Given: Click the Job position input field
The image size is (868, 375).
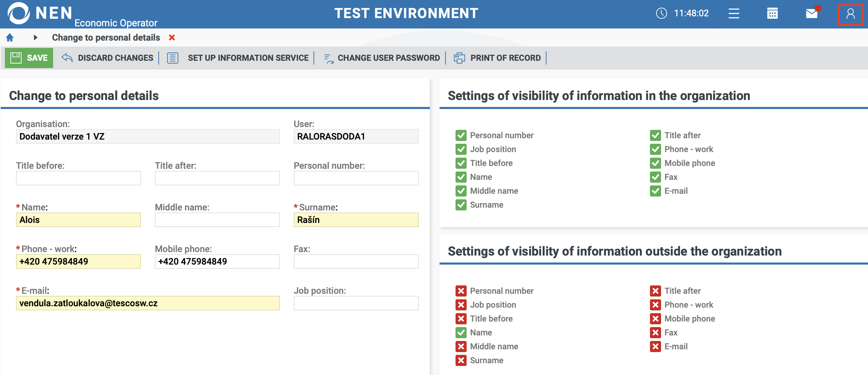Looking at the screenshot, I should pos(356,303).
